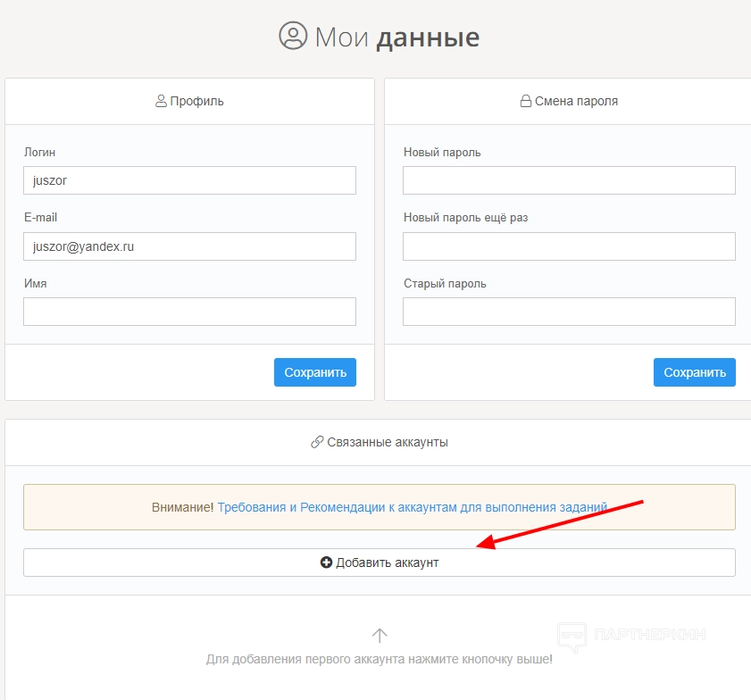Click the chain icon beside Связанные аккаунты
The height and width of the screenshot is (700, 751).
(317, 442)
